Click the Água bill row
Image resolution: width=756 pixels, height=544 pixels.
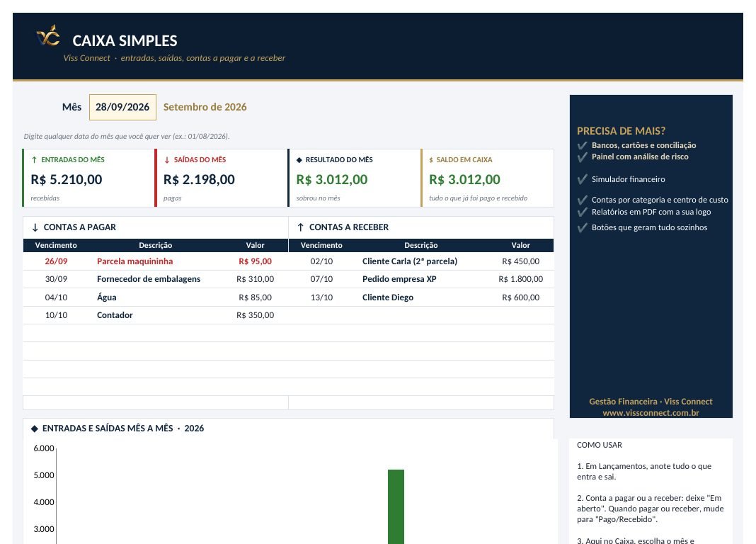pos(156,297)
